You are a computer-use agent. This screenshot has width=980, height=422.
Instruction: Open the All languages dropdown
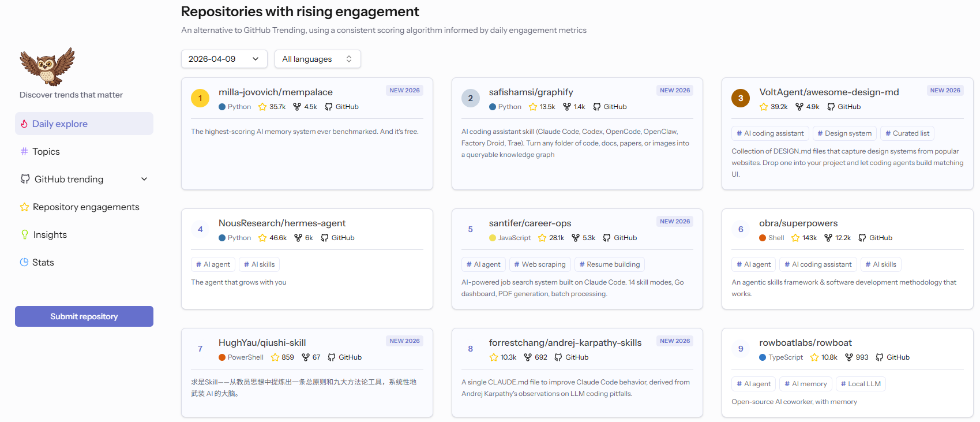pos(318,59)
